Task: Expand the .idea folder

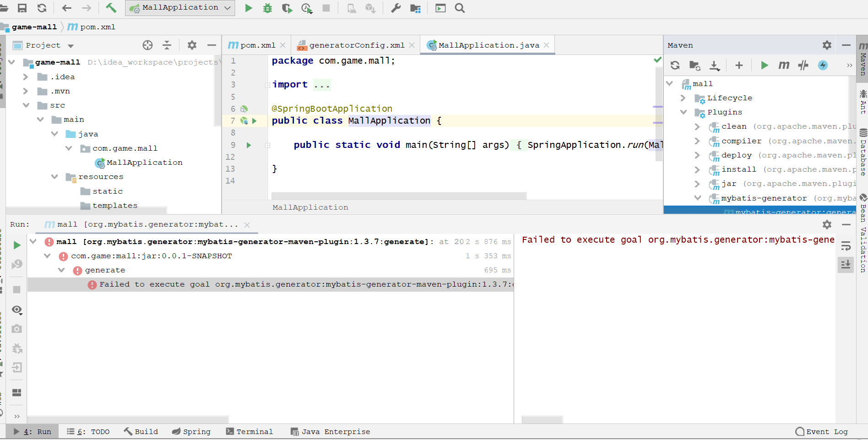Action: (x=26, y=77)
